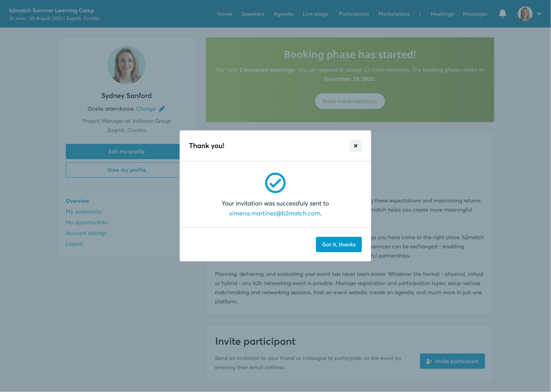Open the Speakers menu item
The height and width of the screenshot is (392, 551).
pyautogui.click(x=253, y=14)
